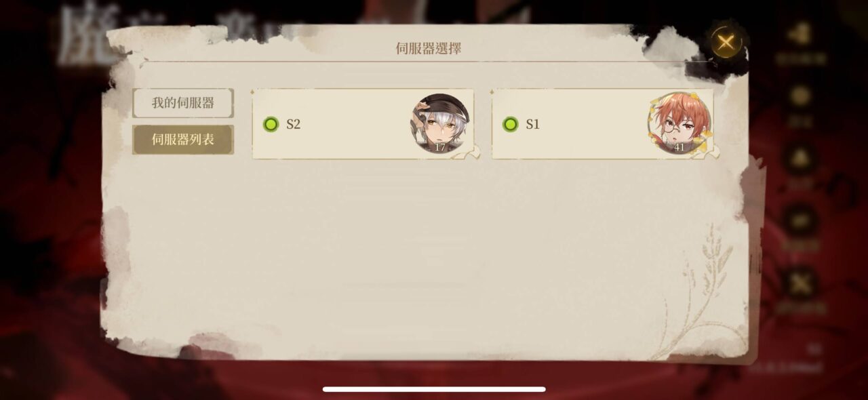Choose the S1 server entry

(602, 124)
